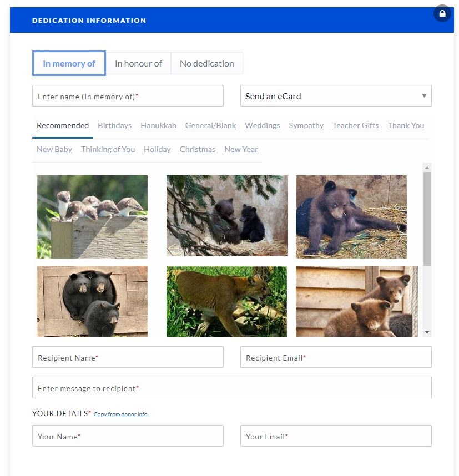Switch to the Birthdays eCard tab
This screenshot has width=459, height=476.
tap(114, 125)
